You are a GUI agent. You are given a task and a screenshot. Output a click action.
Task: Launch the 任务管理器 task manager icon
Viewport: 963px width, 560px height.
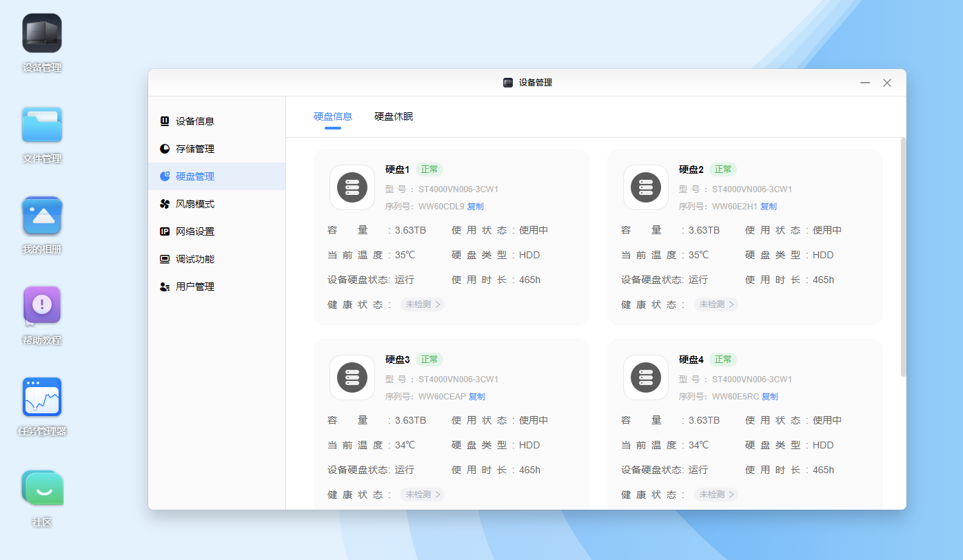[42, 397]
